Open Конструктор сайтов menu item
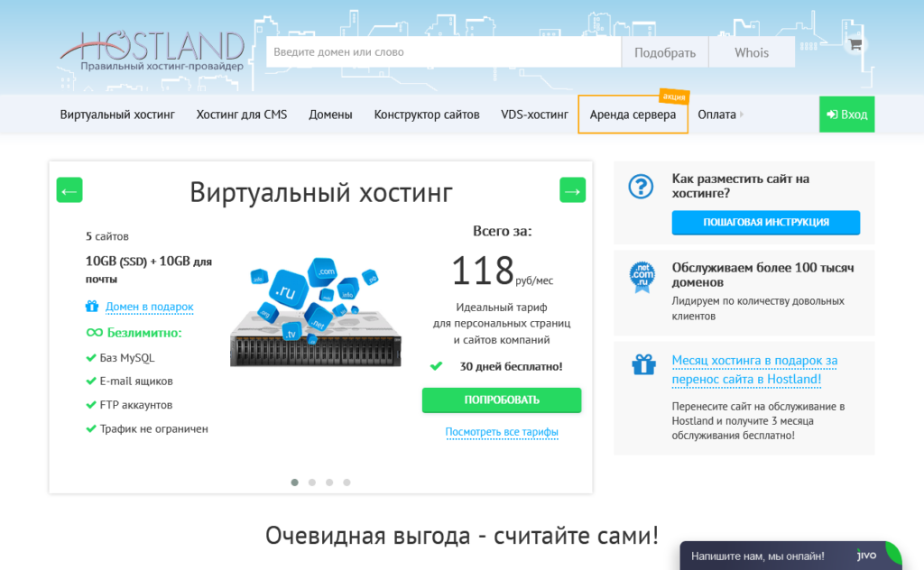This screenshot has width=924, height=570. point(427,115)
